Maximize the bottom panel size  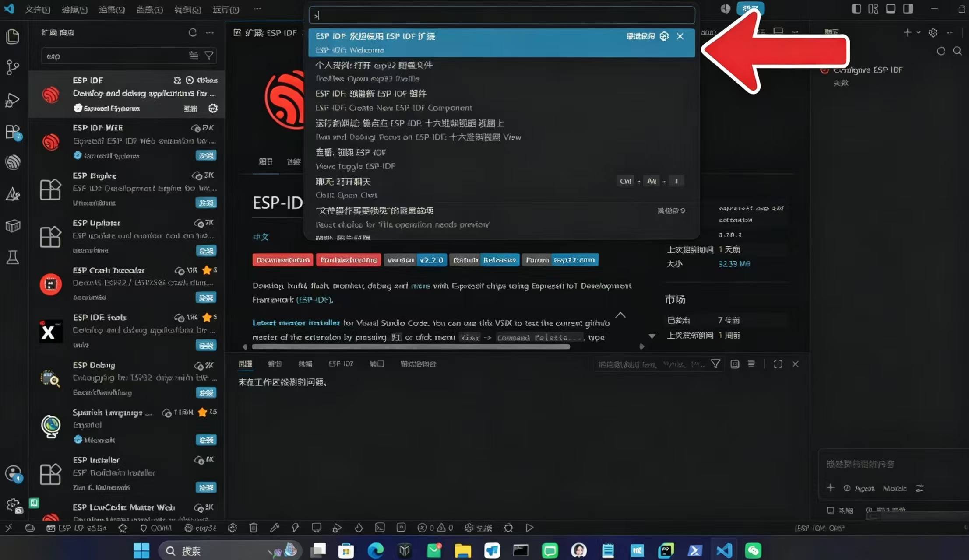(778, 364)
